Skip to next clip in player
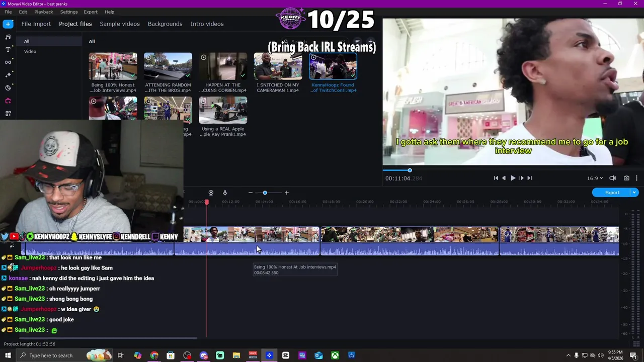This screenshot has width=644, height=362. point(529,178)
